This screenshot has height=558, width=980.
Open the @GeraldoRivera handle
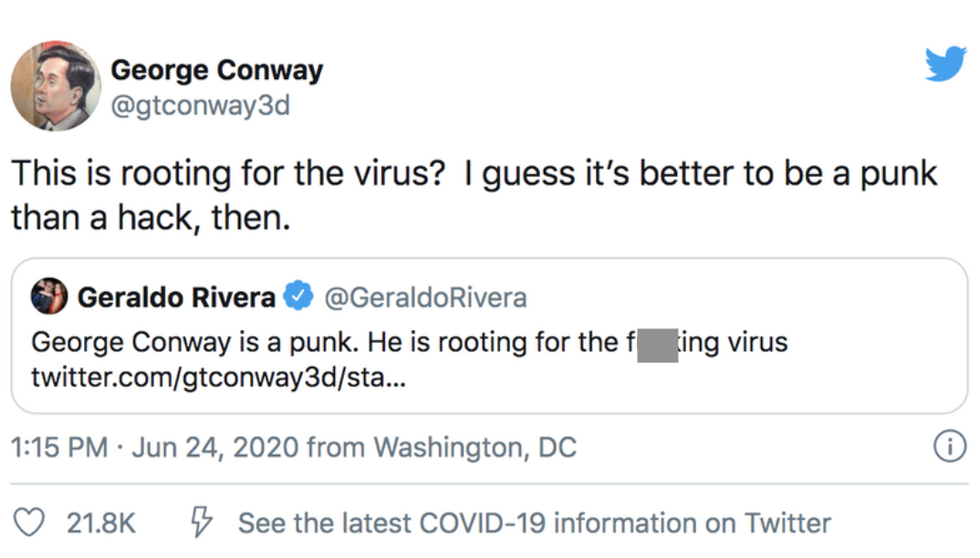click(x=426, y=297)
